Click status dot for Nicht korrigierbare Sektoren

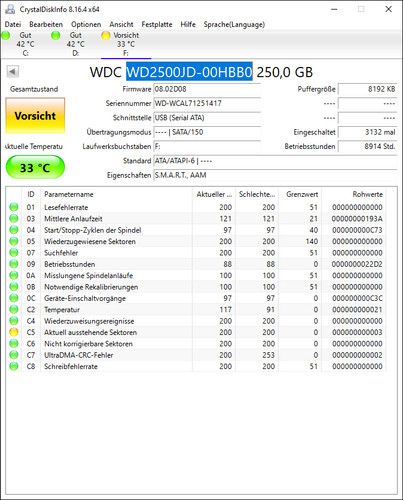coord(14,344)
